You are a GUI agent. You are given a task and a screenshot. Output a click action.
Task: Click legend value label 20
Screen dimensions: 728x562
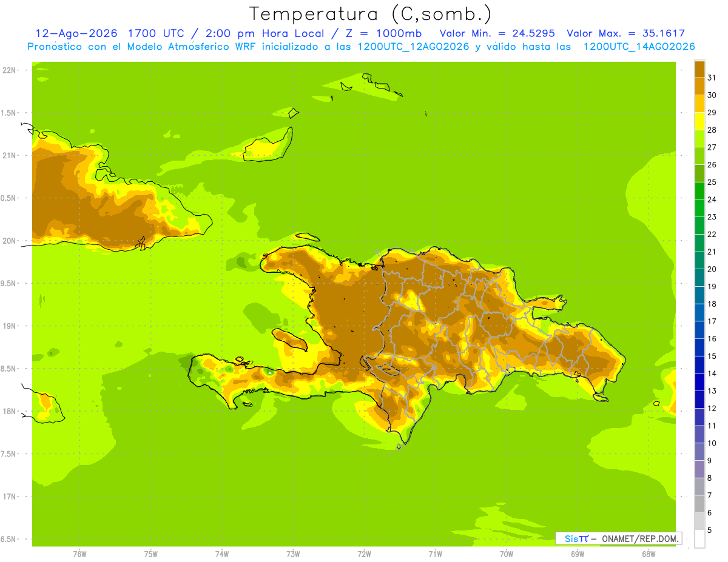click(x=712, y=269)
